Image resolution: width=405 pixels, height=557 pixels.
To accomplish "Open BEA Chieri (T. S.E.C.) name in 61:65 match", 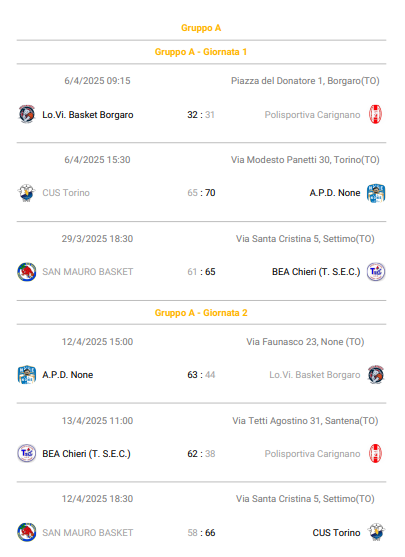I will (316, 272).
